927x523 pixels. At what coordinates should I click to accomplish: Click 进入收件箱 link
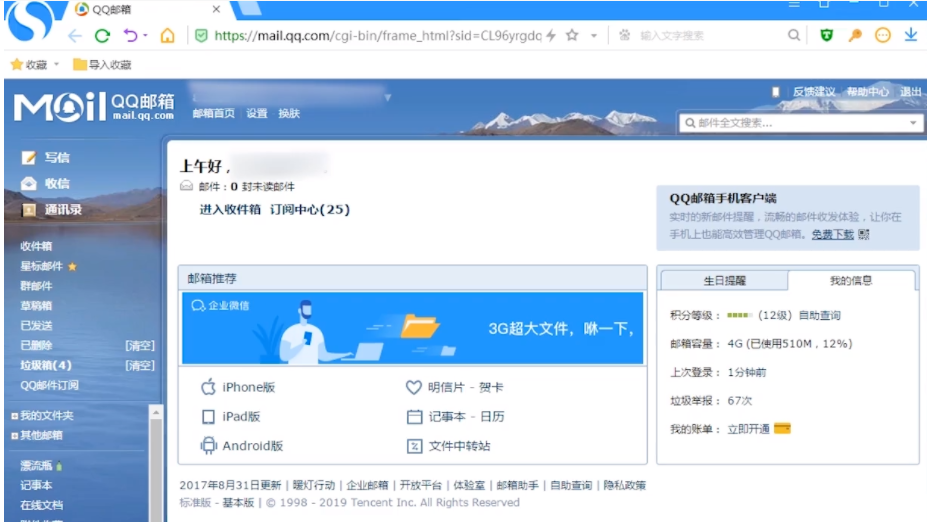[230, 210]
